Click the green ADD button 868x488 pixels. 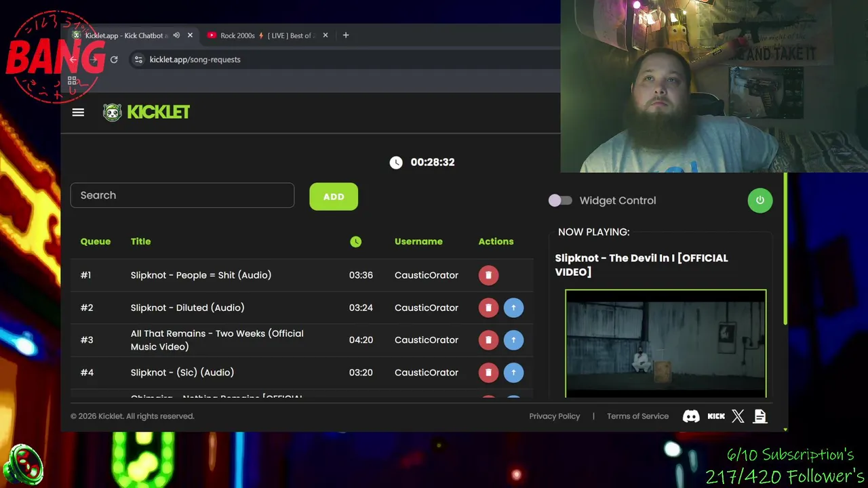pos(334,197)
